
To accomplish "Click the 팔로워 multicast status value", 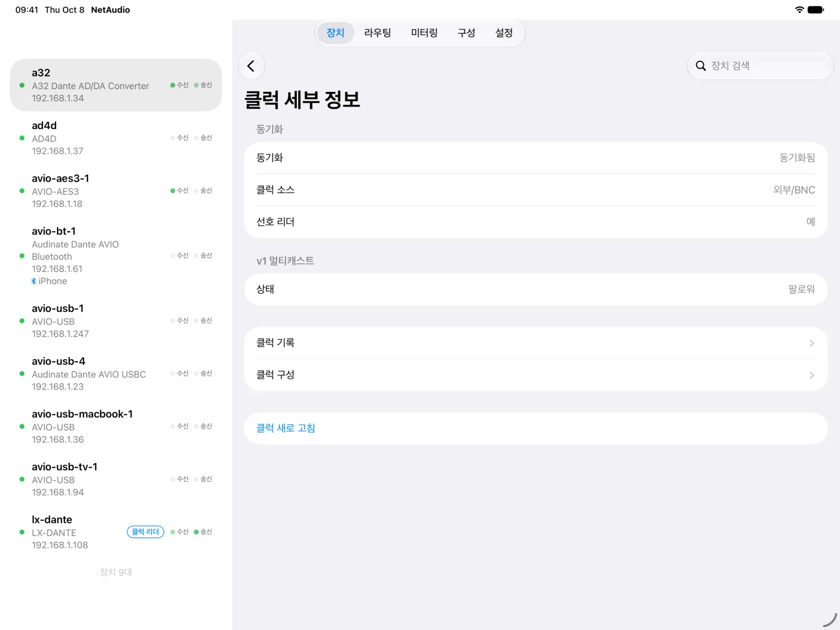I will click(x=801, y=289).
